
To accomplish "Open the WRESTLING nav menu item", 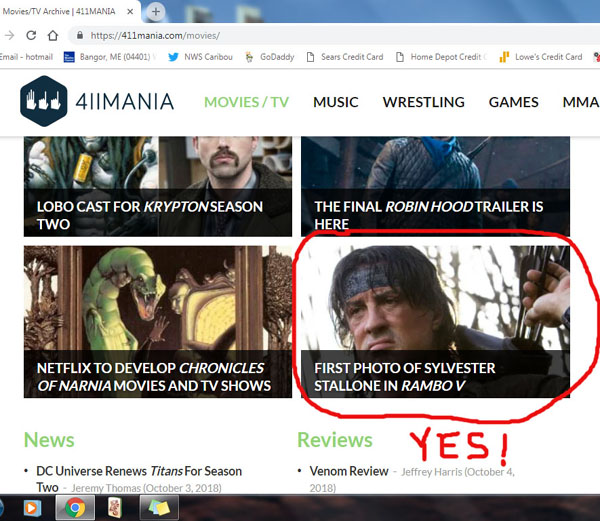I will click(424, 102).
